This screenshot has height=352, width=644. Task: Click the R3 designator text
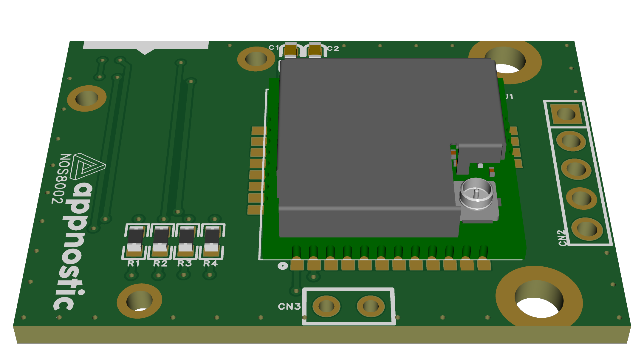pyautogui.click(x=184, y=263)
